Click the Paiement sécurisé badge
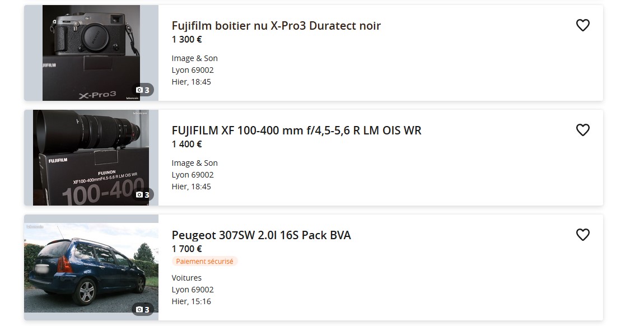 [204, 261]
